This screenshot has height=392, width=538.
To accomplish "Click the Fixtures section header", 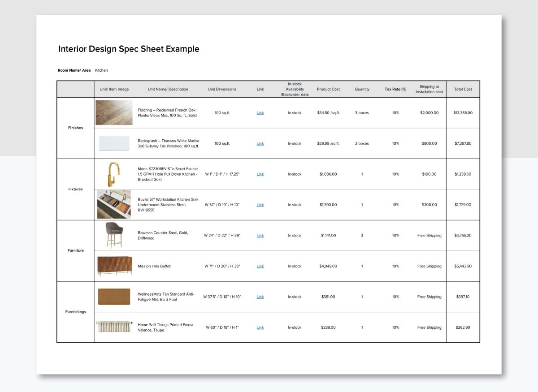I will coord(75,189).
